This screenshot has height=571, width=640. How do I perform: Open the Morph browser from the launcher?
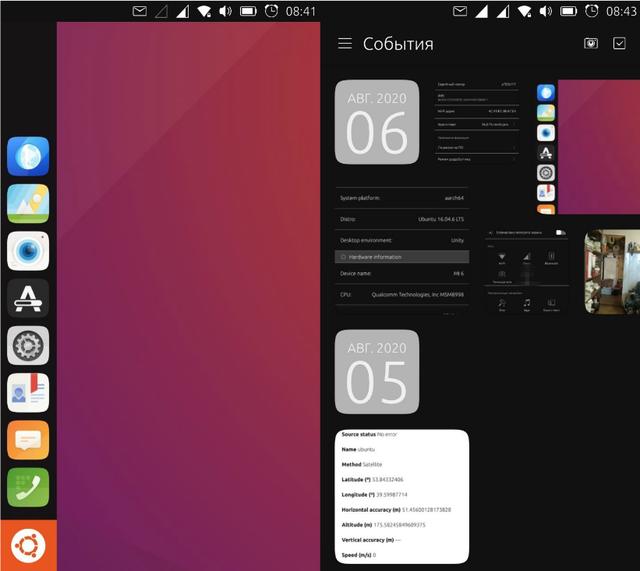point(28,156)
